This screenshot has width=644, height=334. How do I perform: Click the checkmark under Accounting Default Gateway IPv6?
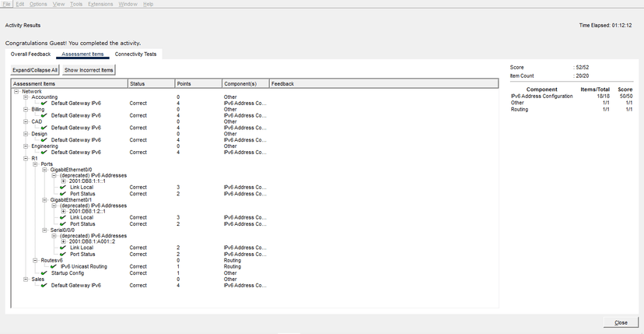point(45,103)
